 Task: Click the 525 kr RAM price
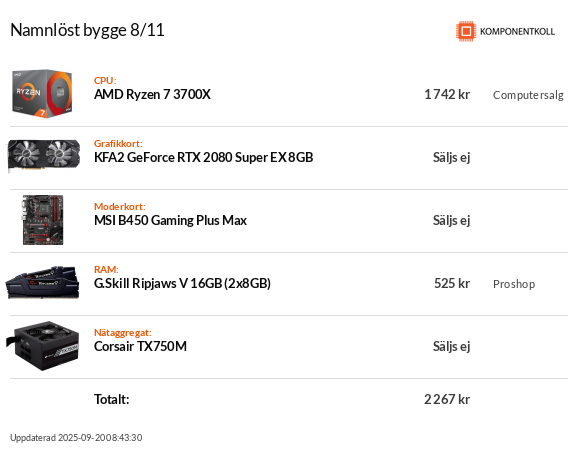pos(452,283)
